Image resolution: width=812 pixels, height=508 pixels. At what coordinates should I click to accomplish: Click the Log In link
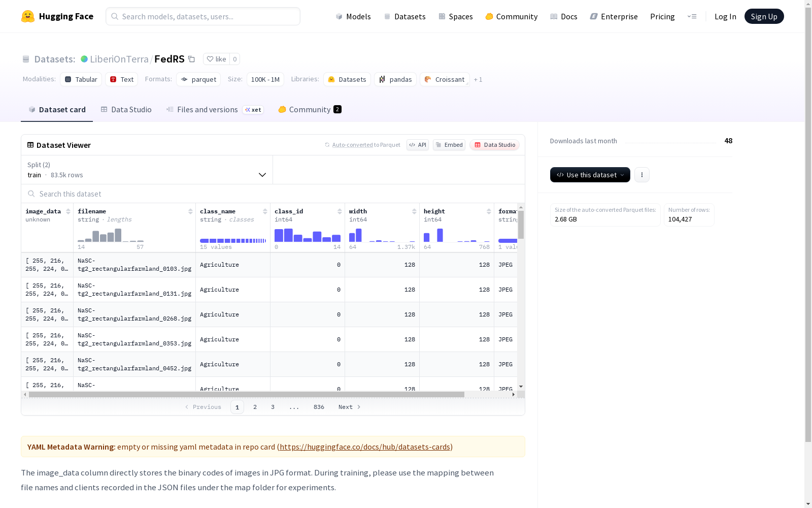point(725,16)
